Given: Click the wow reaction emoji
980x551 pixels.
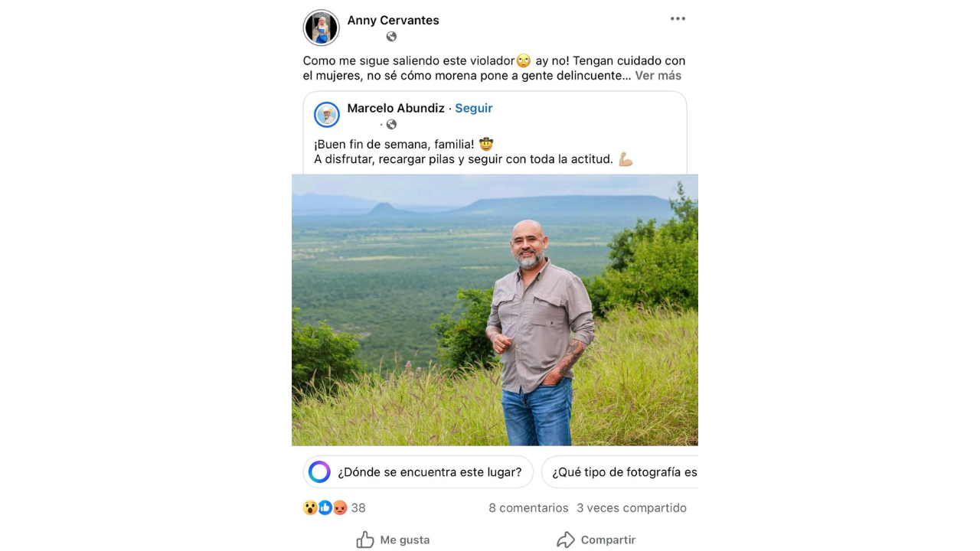Looking at the screenshot, I should click(310, 508).
